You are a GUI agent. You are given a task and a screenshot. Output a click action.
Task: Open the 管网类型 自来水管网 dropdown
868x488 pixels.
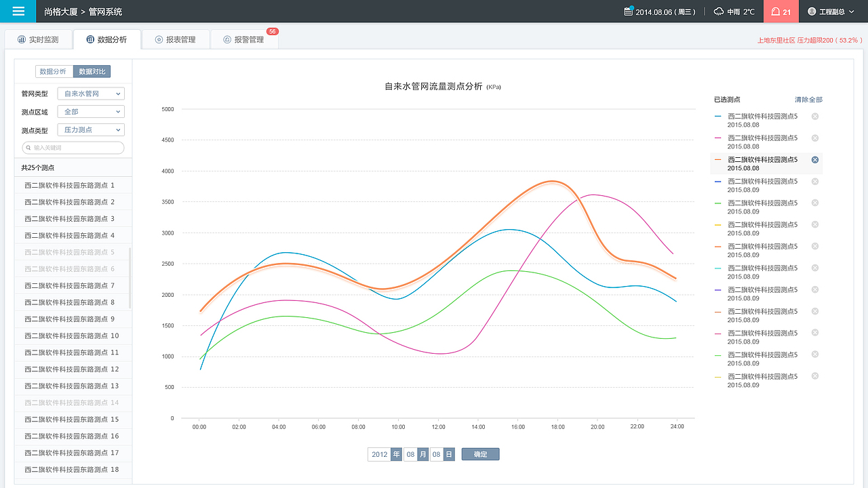[x=90, y=94]
